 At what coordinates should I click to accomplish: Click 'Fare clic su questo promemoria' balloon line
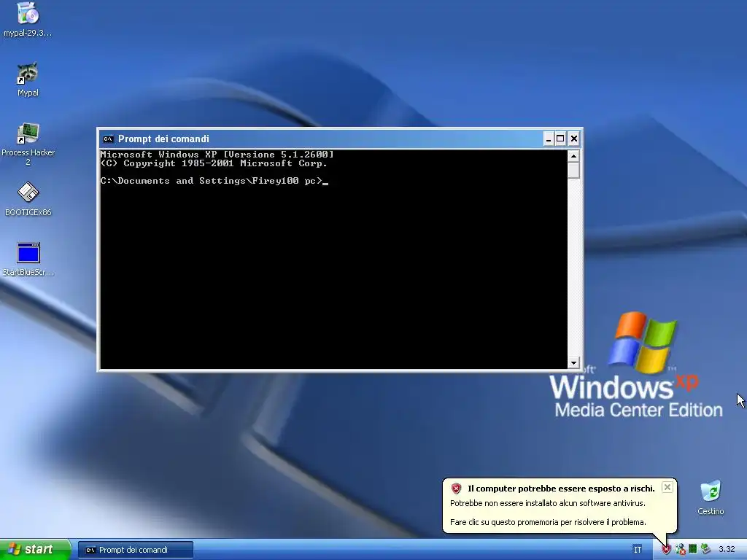pos(548,522)
